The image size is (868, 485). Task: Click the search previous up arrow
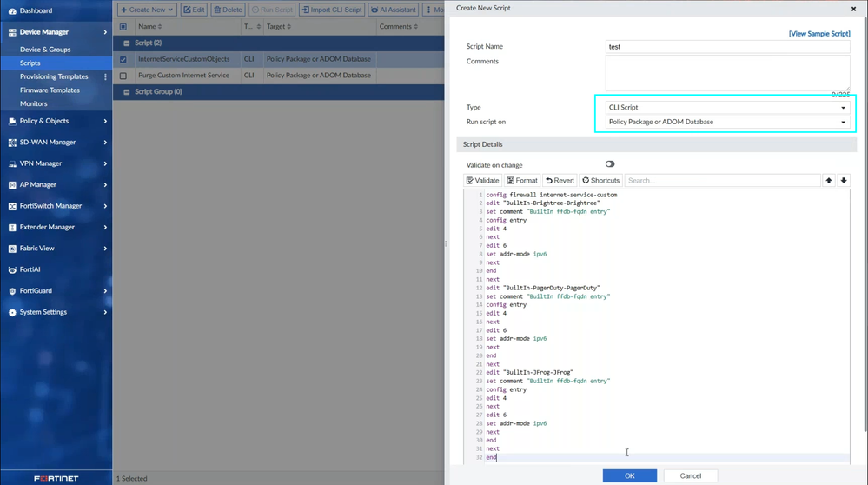[829, 181]
